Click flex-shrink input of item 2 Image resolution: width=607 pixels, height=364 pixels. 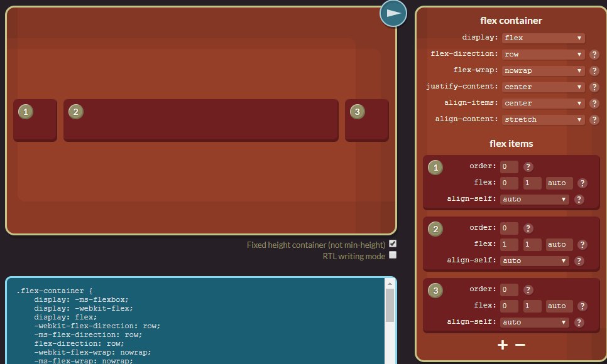tap(532, 245)
